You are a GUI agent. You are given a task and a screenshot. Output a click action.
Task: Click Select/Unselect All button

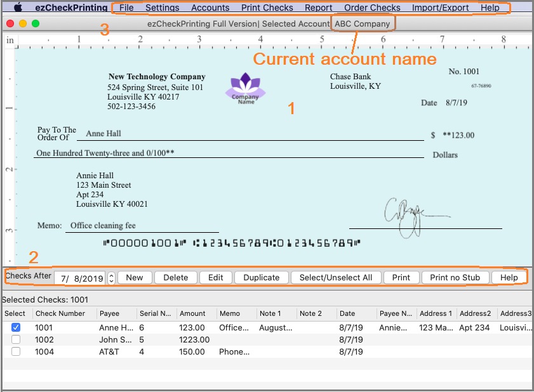pos(335,277)
